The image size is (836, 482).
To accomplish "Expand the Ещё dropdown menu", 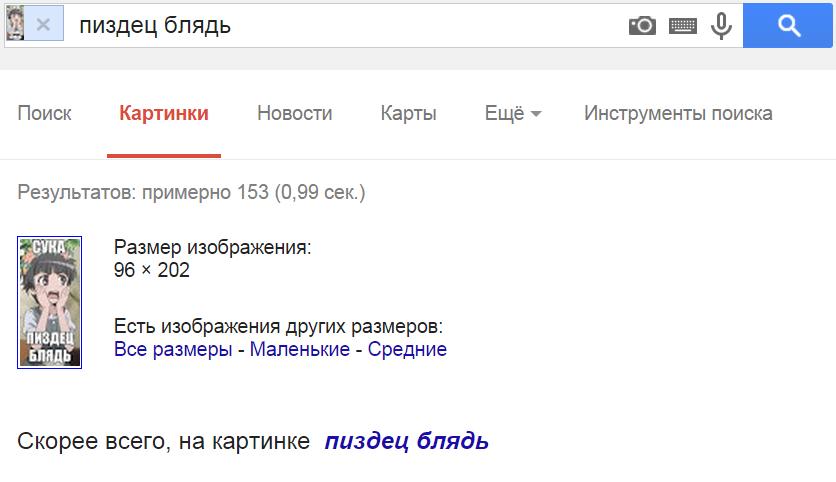I will pyautogui.click(x=513, y=113).
